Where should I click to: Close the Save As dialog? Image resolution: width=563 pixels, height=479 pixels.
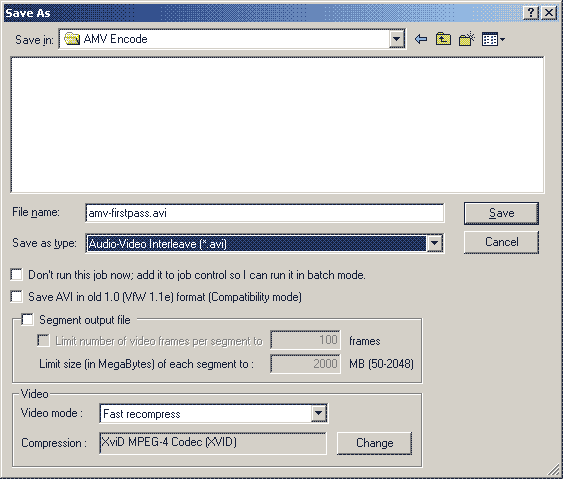pyautogui.click(x=549, y=13)
